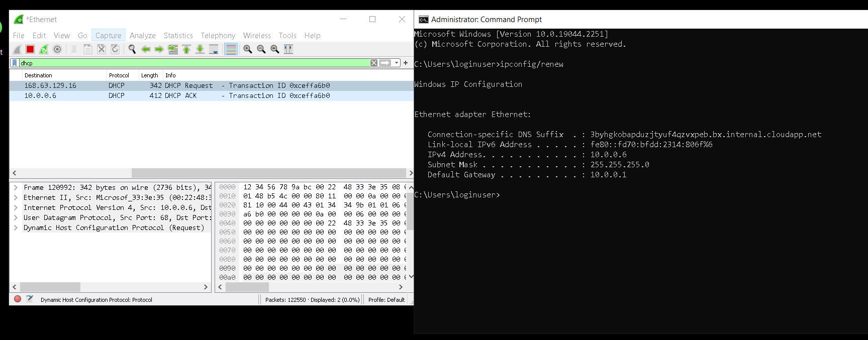Open the Analyze menu

pyautogui.click(x=143, y=36)
